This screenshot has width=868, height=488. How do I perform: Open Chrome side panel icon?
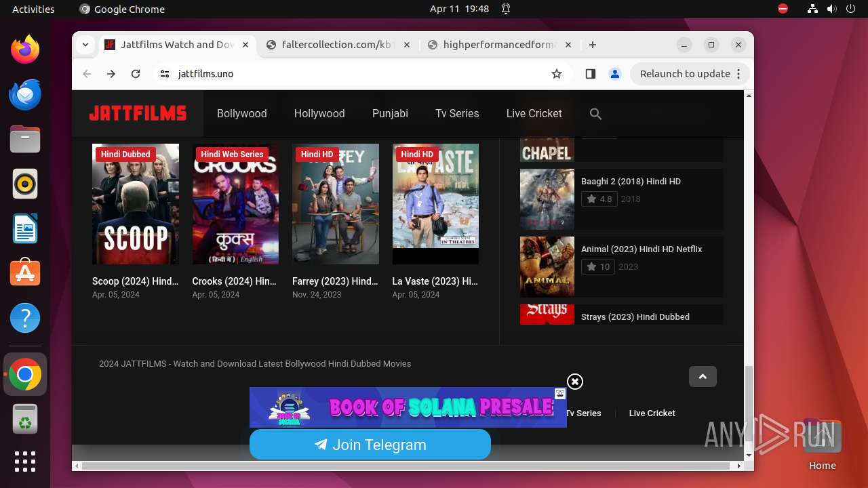(x=590, y=74)
